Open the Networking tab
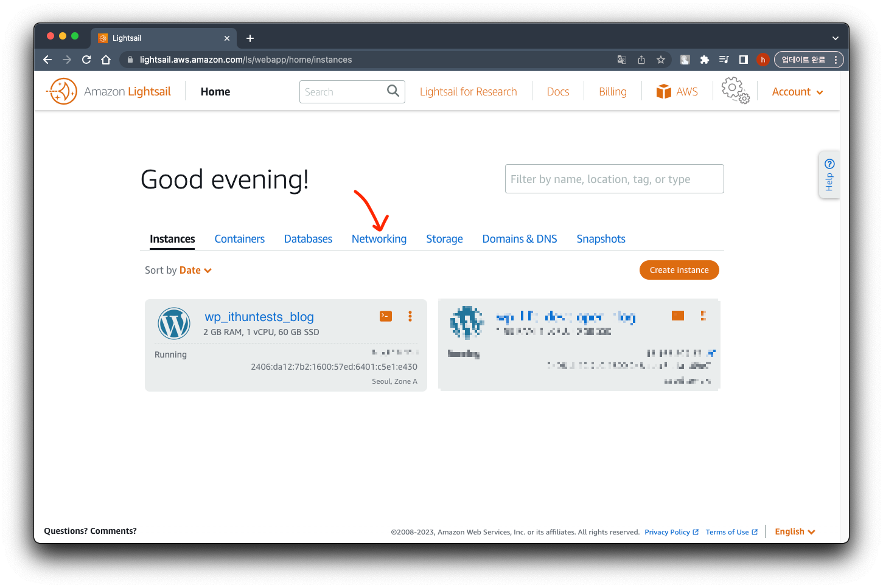The image size is (883, 588). (379, 239)
